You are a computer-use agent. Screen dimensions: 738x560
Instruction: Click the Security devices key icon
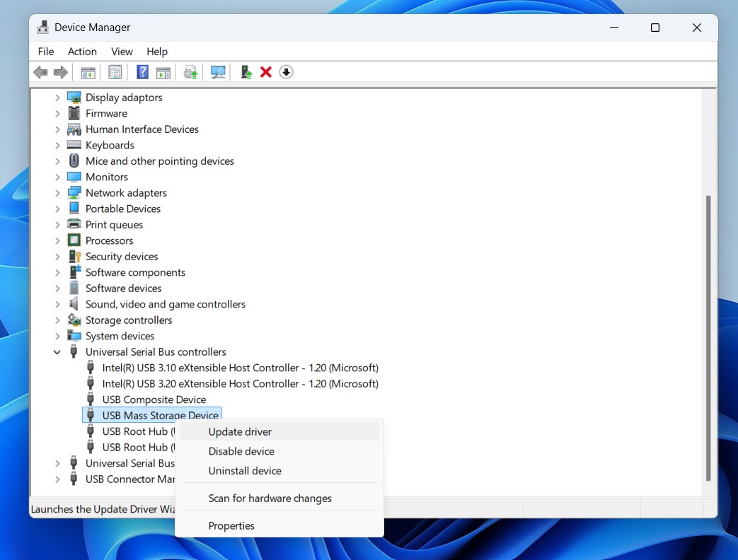(74, 256)
